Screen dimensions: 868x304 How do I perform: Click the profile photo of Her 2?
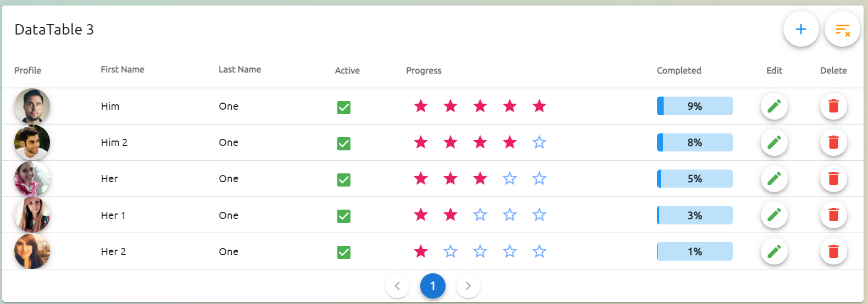click(x=32, y=251)
